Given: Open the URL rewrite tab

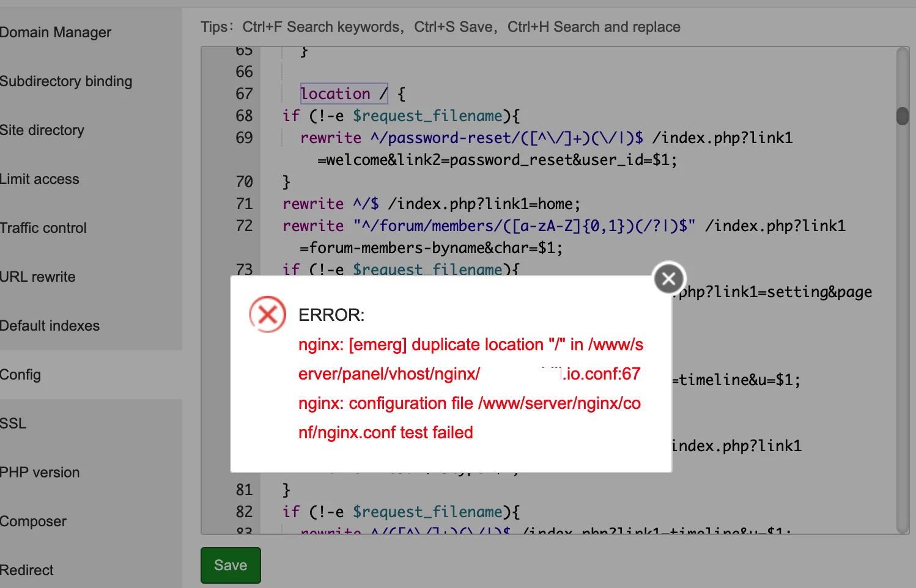Looking at the screenshot, I should (x=38, y=277).
